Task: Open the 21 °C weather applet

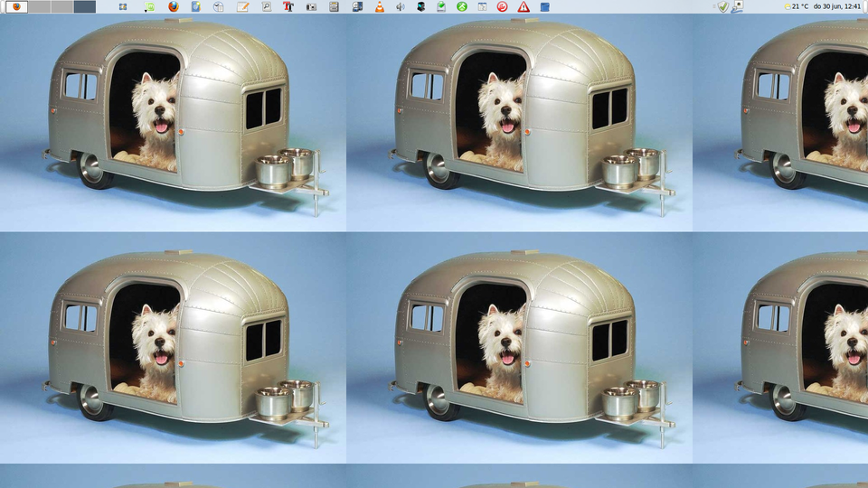Action: pos(796,6)
